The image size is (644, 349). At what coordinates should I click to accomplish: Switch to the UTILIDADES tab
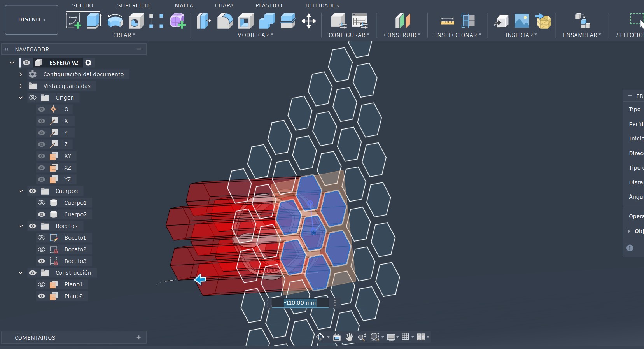coord(322,5)
